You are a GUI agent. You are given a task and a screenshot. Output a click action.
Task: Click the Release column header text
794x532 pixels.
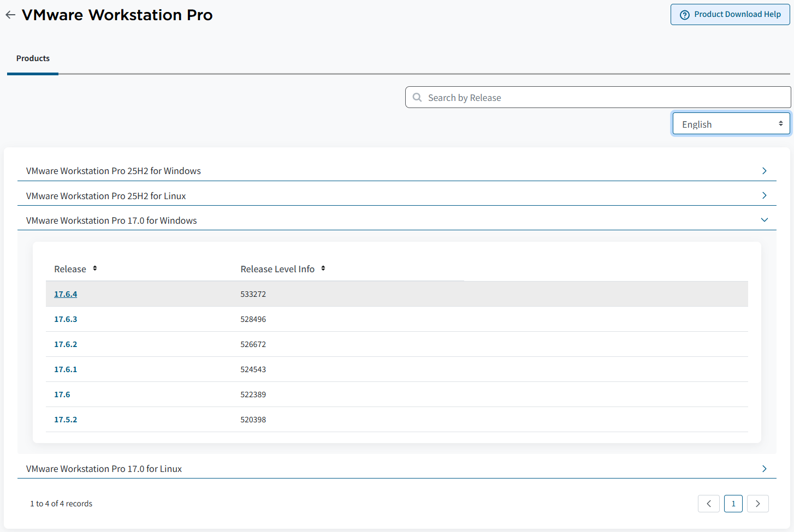tap(70, 269)
